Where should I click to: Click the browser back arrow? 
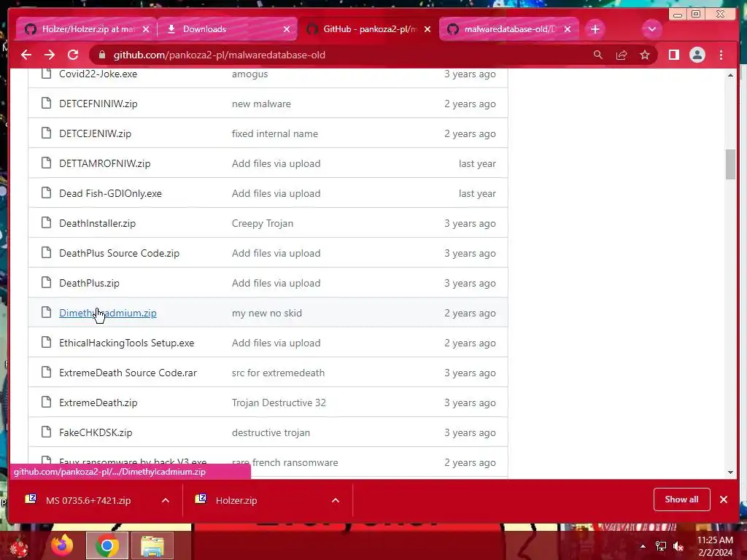[26, 55]
